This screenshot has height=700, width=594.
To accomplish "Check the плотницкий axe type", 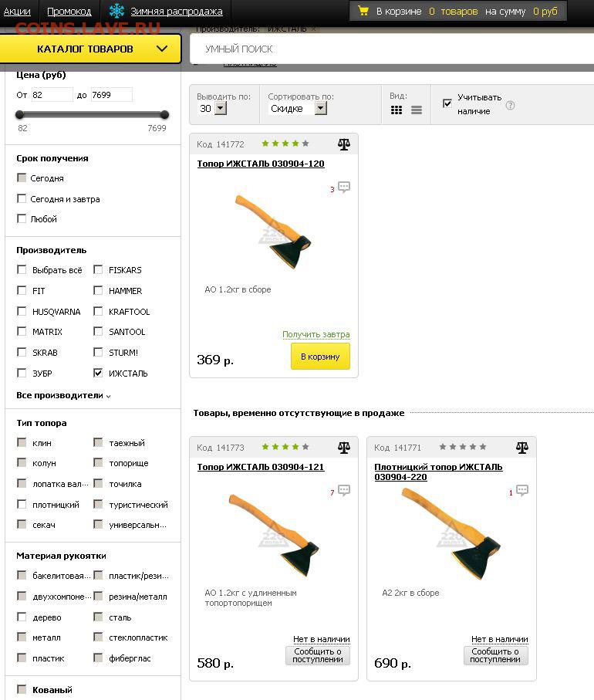I will click(22, 504).
